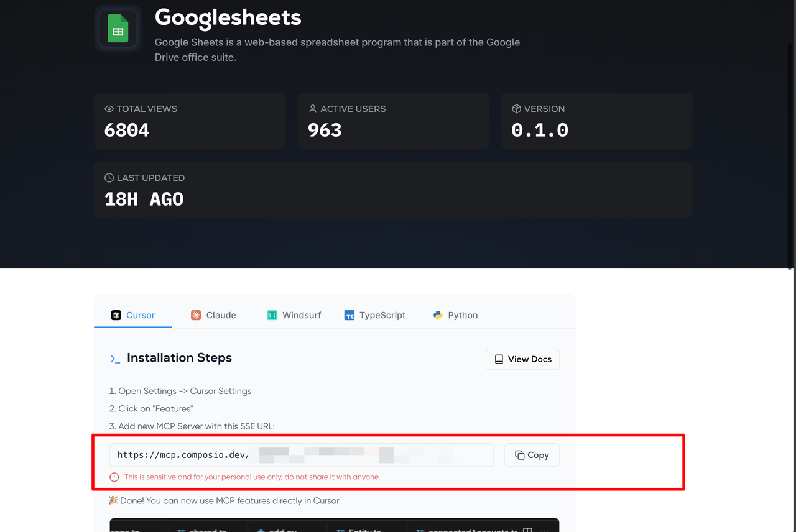This screenshot has width=796, height=532.
Task: Click the Google Sheets description text
Action: pos(337,50)
